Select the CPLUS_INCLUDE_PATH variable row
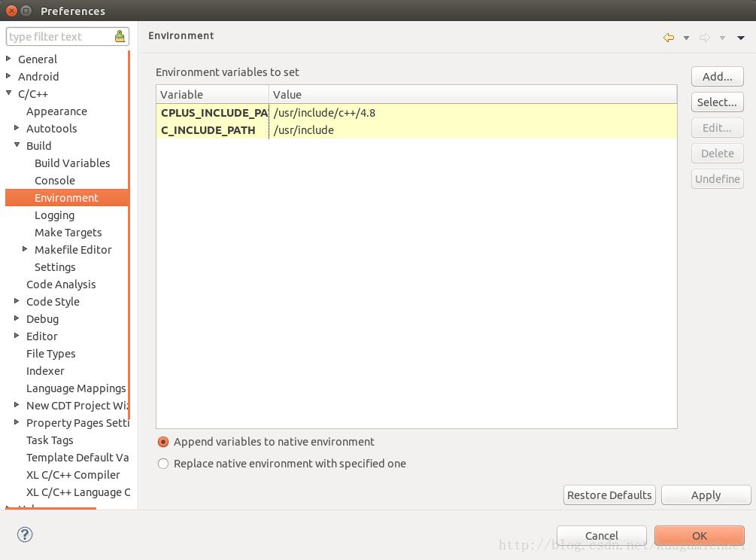The width and height of the screenshot is (756, 560). click(417, 113)
